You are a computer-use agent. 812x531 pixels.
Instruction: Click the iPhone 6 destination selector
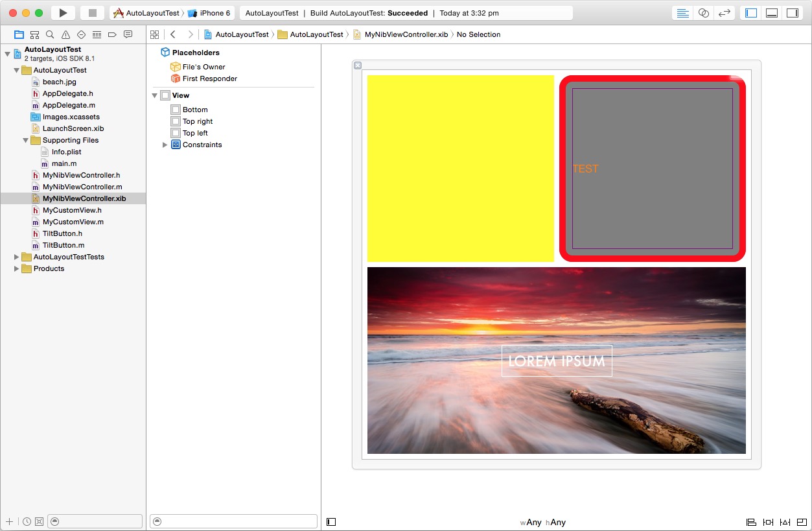tap(210, 13)
